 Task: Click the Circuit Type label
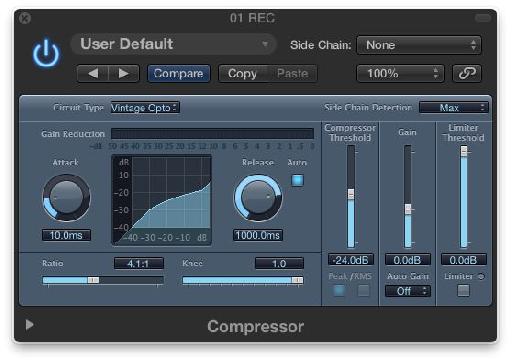79,107
